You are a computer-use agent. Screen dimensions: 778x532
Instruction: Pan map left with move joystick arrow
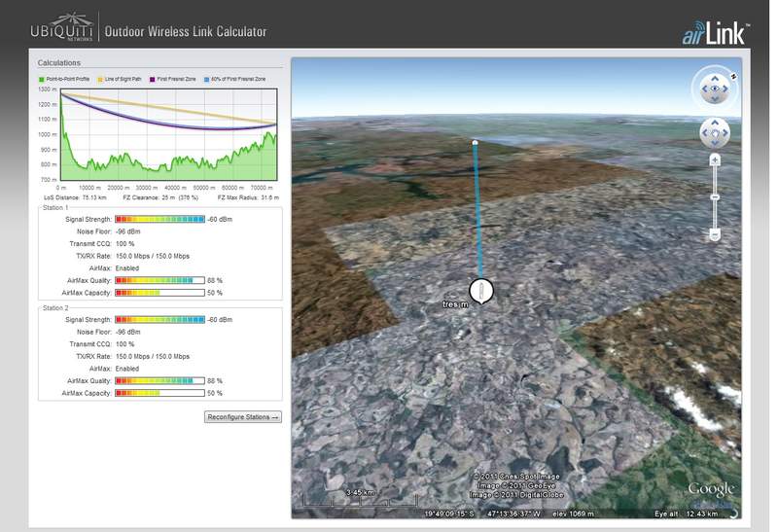[x=704, y=133]
